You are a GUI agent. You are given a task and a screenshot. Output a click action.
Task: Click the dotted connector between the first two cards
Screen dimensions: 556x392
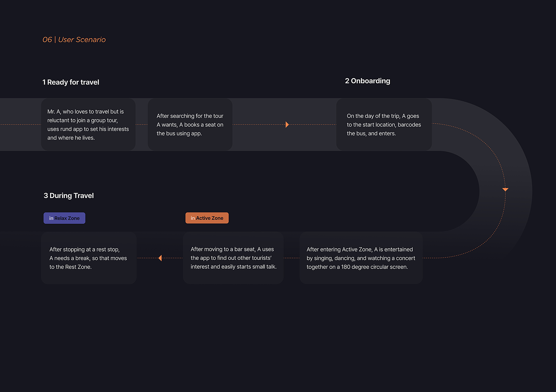[141, 125]
